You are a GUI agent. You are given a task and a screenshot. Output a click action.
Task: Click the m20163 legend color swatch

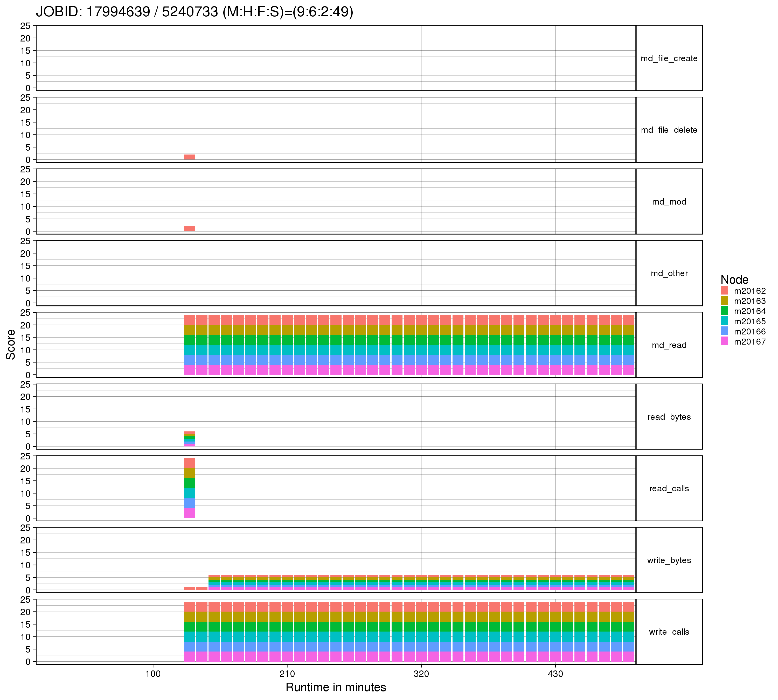tap(725, 301)
